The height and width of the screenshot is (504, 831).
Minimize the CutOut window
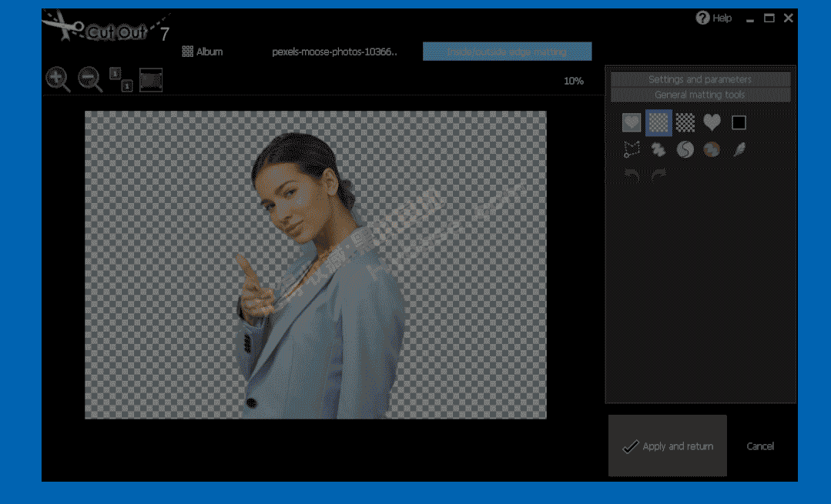[x=750, y=19]
